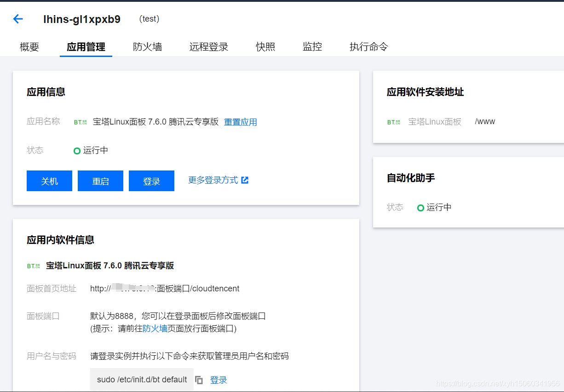Screen dimensions: 564x392
Task: Click 宝塔Linux面板 text in install address card
Action: point(435,122)
